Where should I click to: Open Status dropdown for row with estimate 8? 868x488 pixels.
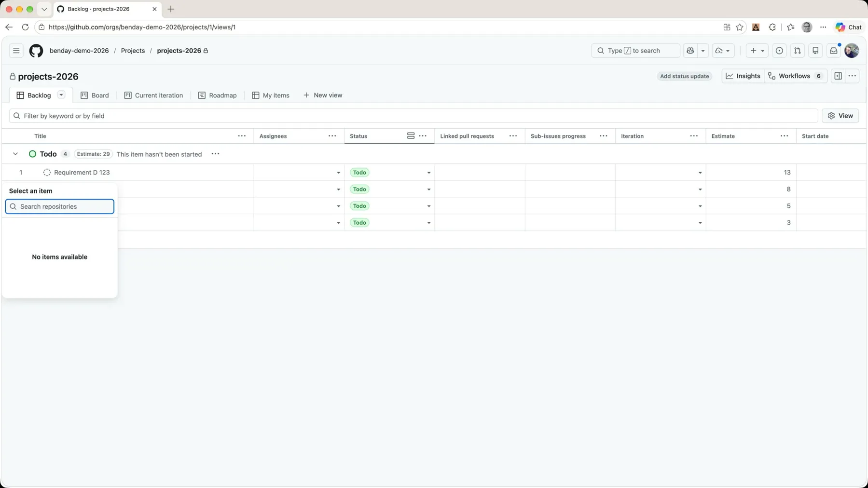428,190
